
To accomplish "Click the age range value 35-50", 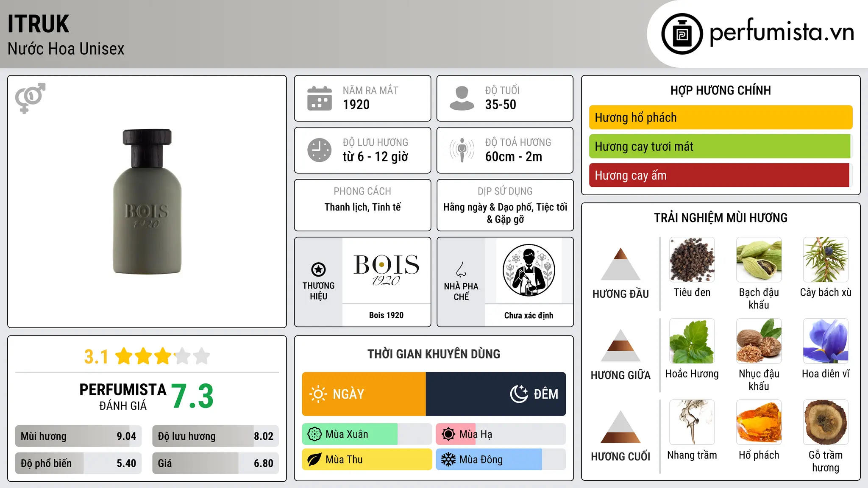I will coord(501,105).
